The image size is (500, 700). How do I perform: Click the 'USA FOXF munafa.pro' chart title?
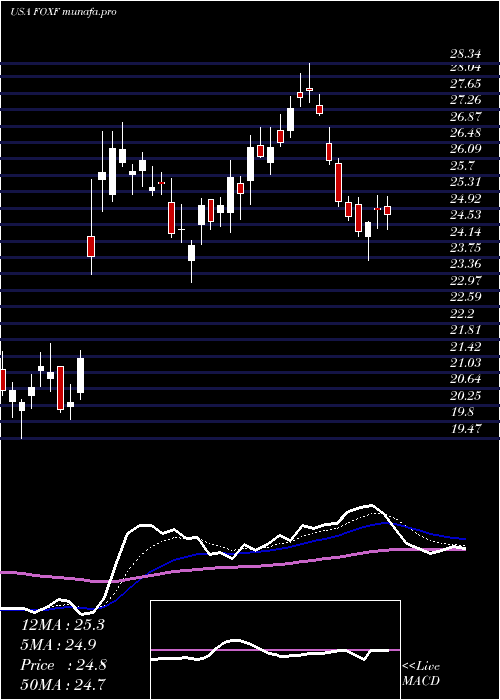pyautogui.click(x=63, y=12)
